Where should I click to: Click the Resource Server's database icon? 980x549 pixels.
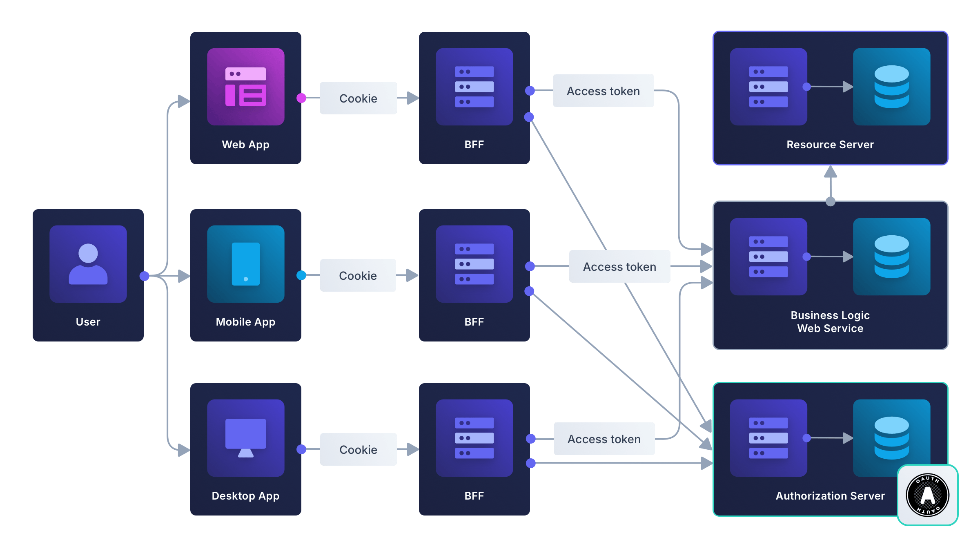click(892, 87)
